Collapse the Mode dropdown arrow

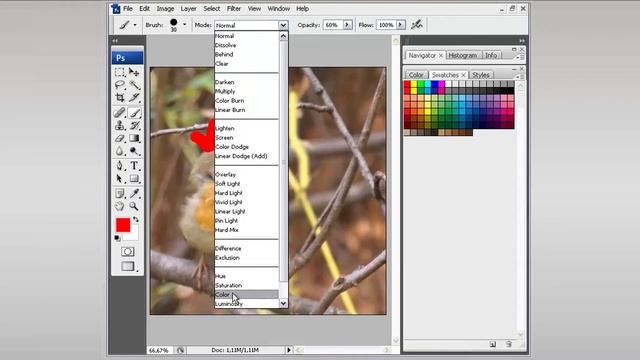[283, 25]
